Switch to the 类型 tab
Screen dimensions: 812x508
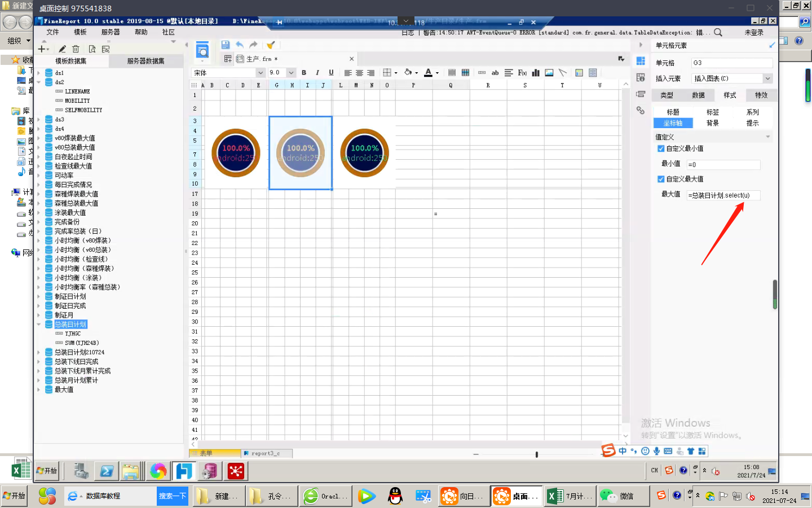point(667,95)
